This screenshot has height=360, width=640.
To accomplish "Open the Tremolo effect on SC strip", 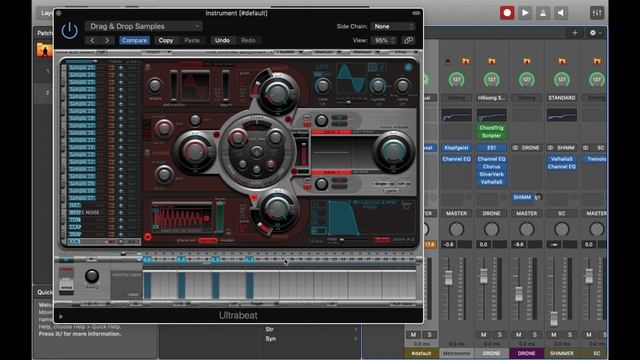I will point(595,159).
